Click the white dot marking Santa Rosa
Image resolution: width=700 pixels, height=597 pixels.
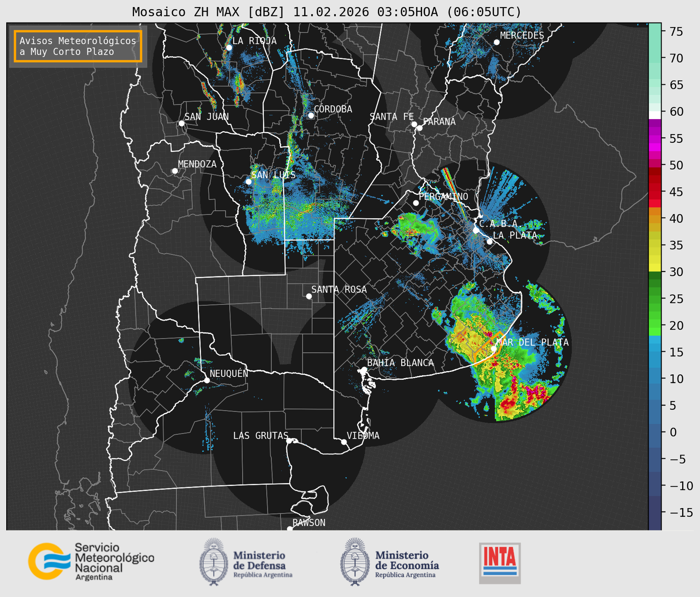pos(309,296)
